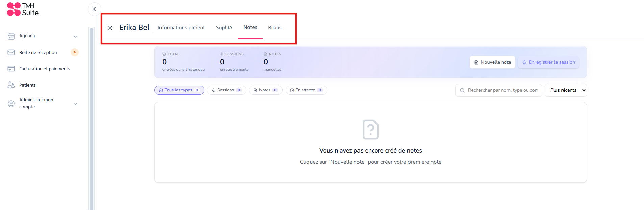The width and height of the screenshot is (644, 210).
Task: Toggle the Sessions filter chip
Action: (227, 90)
